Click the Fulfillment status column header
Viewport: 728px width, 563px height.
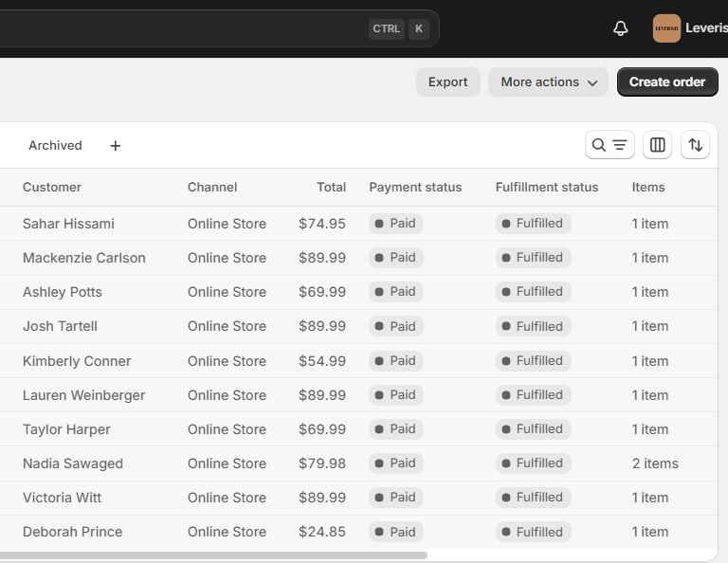pyautogui.click(x=547, y=188)
